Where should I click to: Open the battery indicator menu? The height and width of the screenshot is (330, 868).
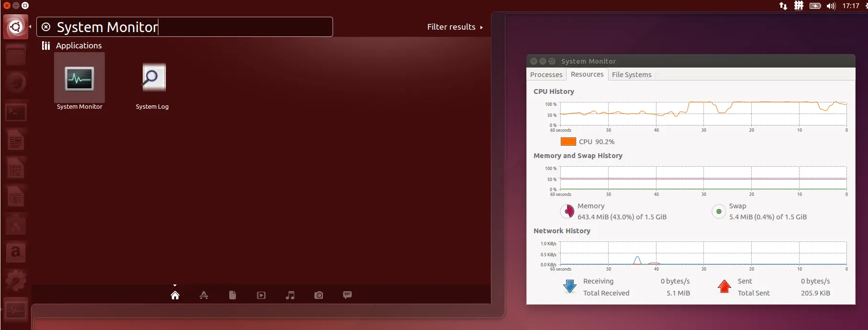pos(815,6)
